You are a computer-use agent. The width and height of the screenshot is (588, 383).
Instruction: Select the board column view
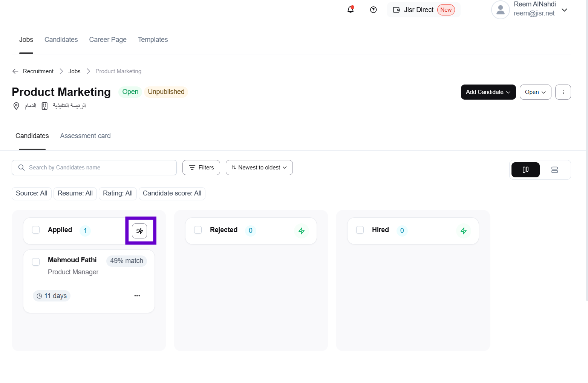click(525, 170)
